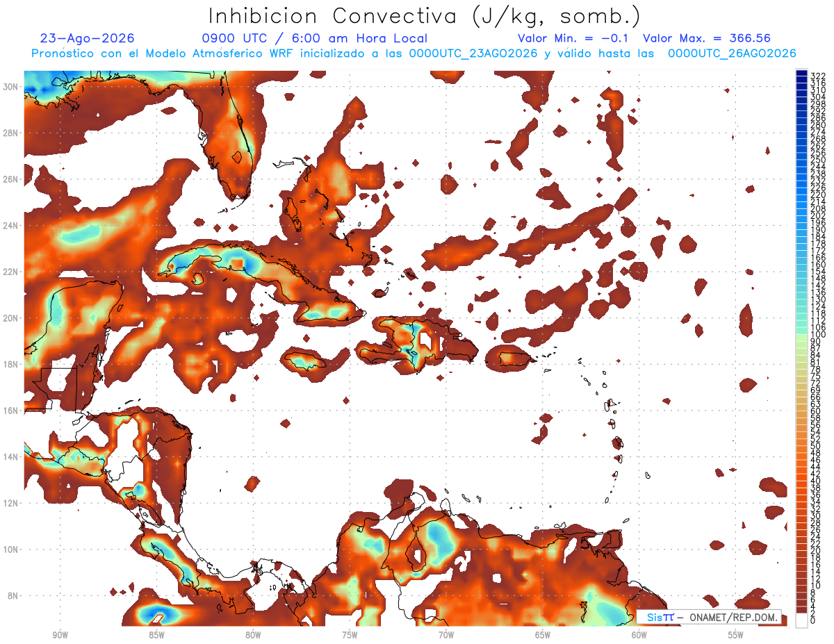This screenshot has height=644, width=834.
Task: Click the '70W' longitude axis label
Action: pos(446,635)
